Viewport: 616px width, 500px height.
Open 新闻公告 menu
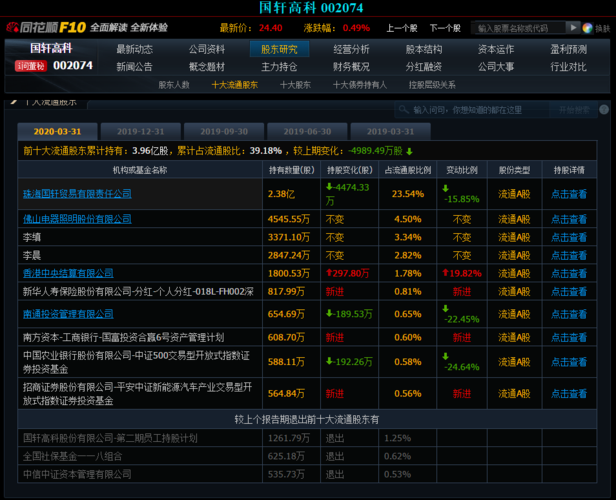pyautogui.click(x=134, y=67)
